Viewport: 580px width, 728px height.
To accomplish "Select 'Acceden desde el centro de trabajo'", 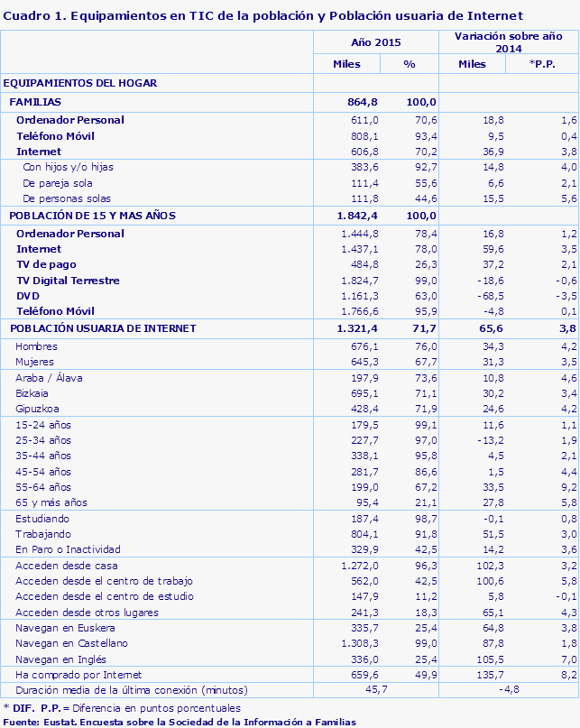I will point(104,581).
